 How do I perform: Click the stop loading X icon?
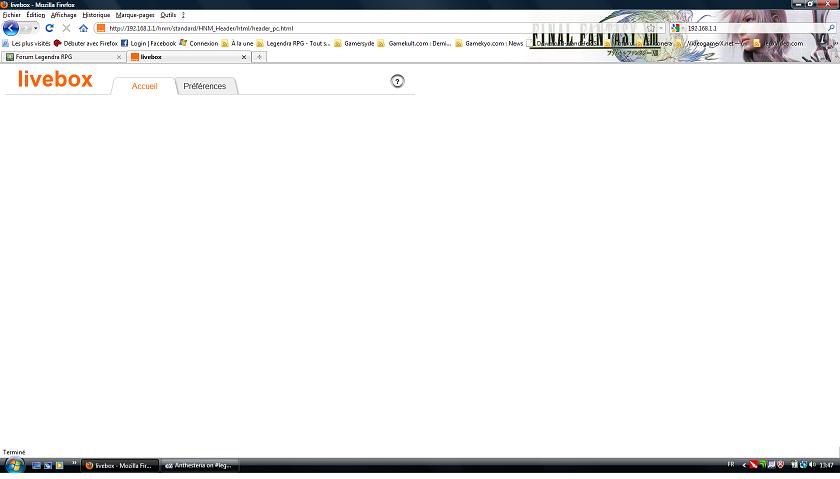[66, 28]
